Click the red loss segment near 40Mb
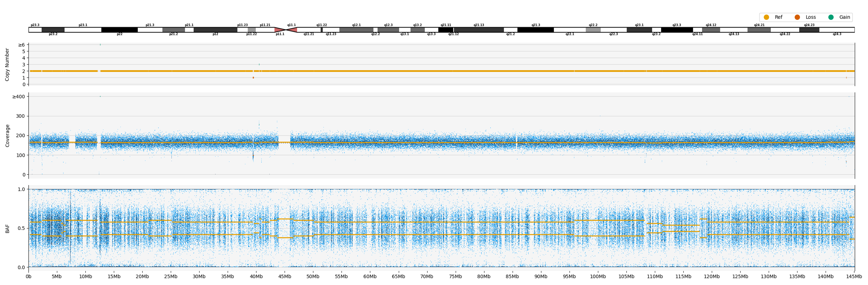 click(253, 78)
